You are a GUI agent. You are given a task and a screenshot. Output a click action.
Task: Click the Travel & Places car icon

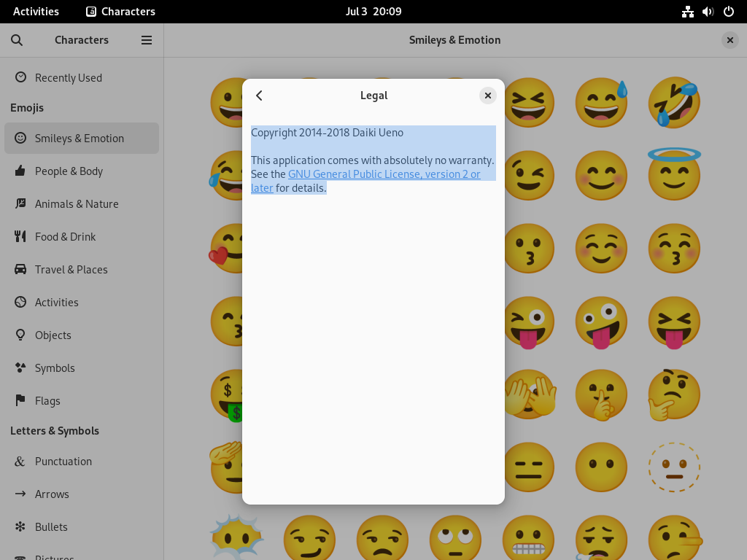point(20,269)
